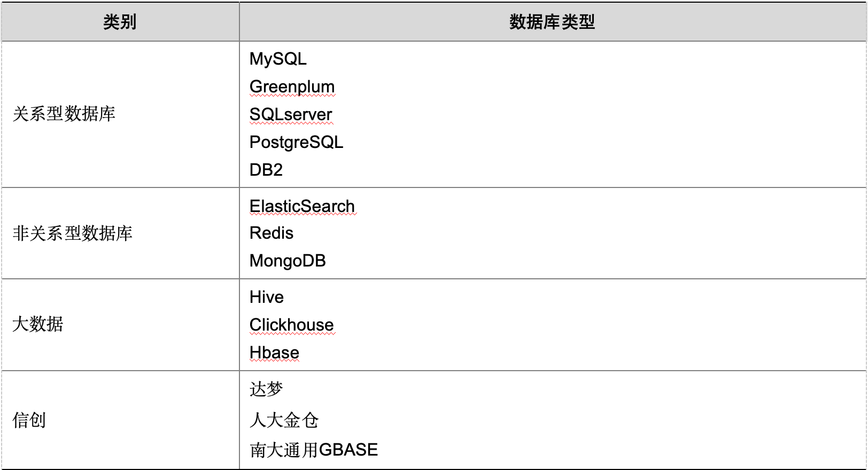
Task: Click the ElasticSearch entry
Action: coord(302,206)
